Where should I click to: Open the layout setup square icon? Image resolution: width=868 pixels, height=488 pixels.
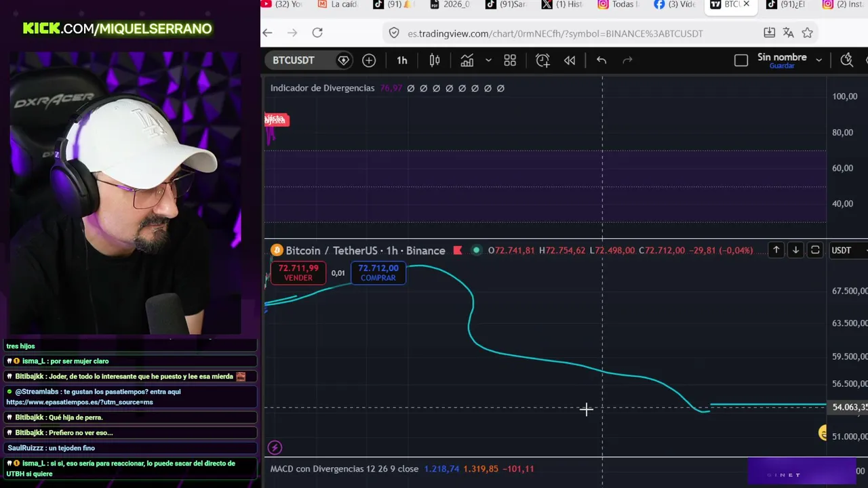point(741,60)
